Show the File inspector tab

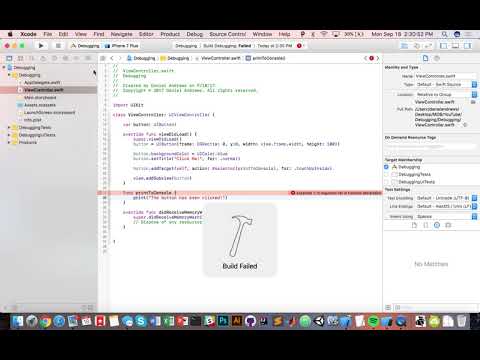[x=425, y=58]
